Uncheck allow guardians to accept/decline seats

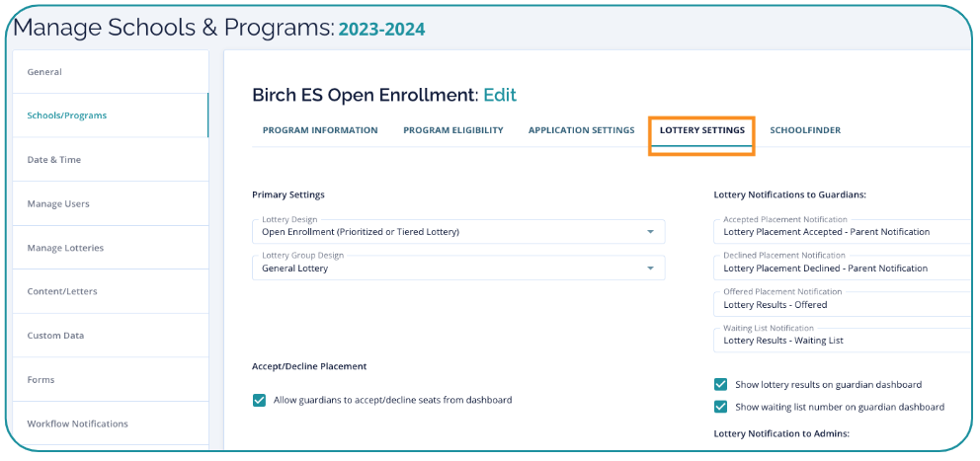point(260,400)
